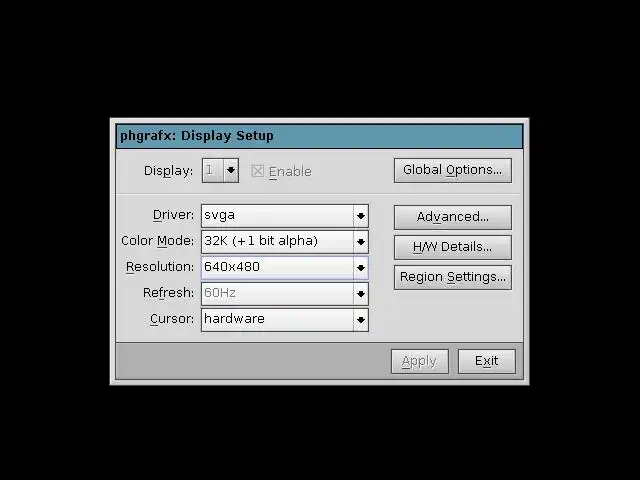Expand the Refresh rate dropdown arrow
This screenshot has height=480, width=640.
coord(361,294)
